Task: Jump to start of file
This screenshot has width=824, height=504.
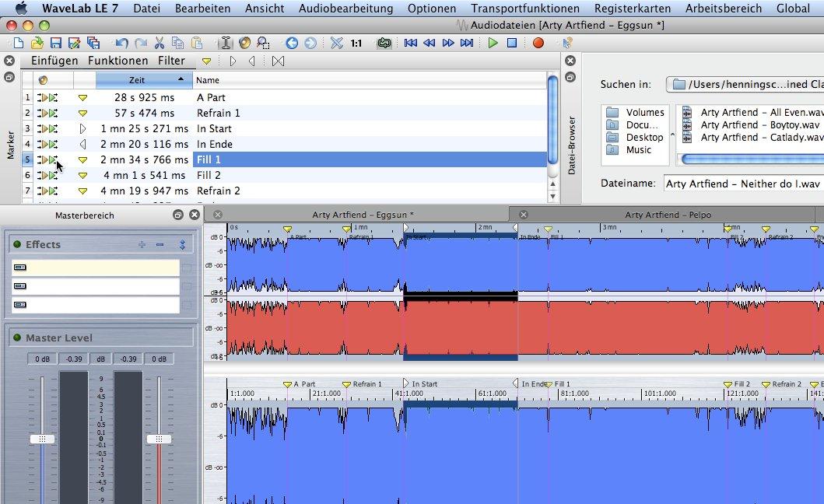Action: [x=411, y=43]
